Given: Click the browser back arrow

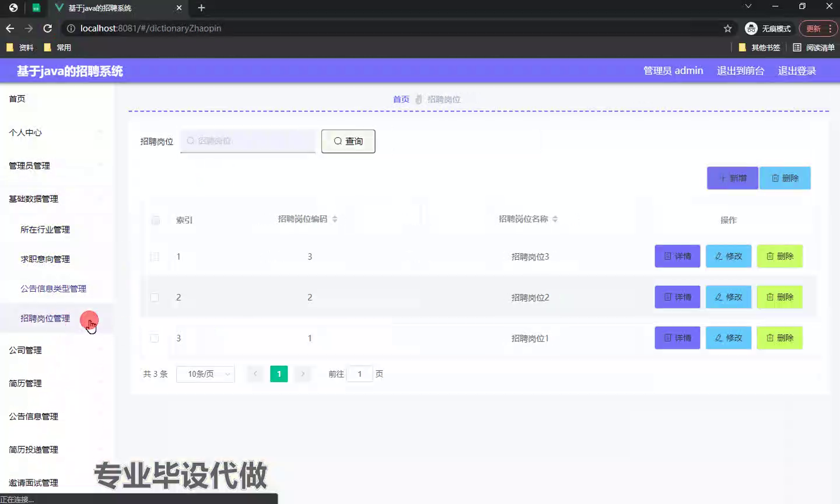Looking at the screenshot, I should pos(10,28).
